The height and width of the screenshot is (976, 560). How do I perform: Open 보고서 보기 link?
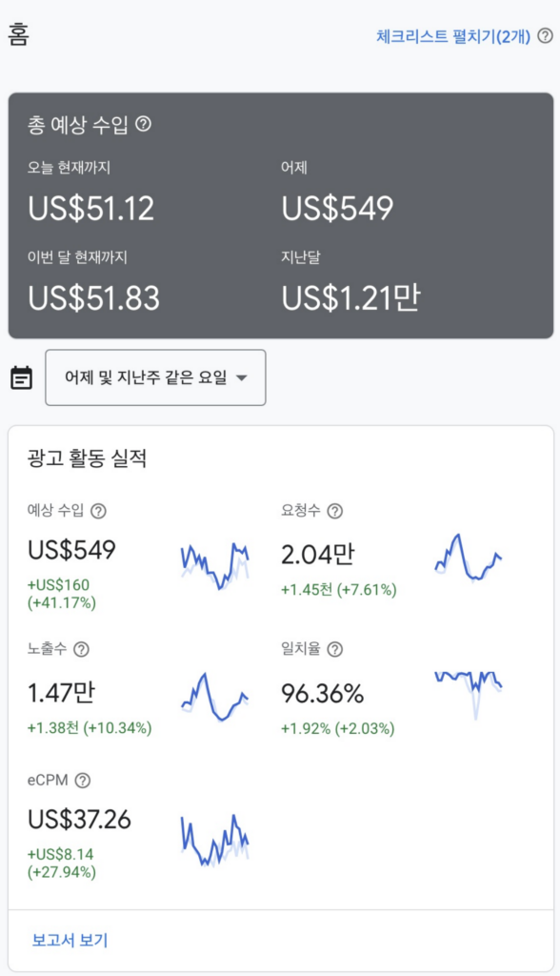coord(70,940)
